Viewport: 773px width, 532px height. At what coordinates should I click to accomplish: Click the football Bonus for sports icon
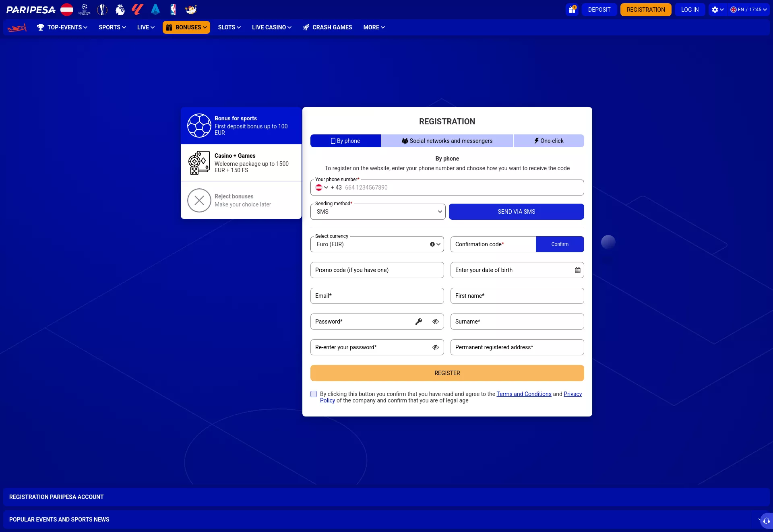click(x=199, y=126)
